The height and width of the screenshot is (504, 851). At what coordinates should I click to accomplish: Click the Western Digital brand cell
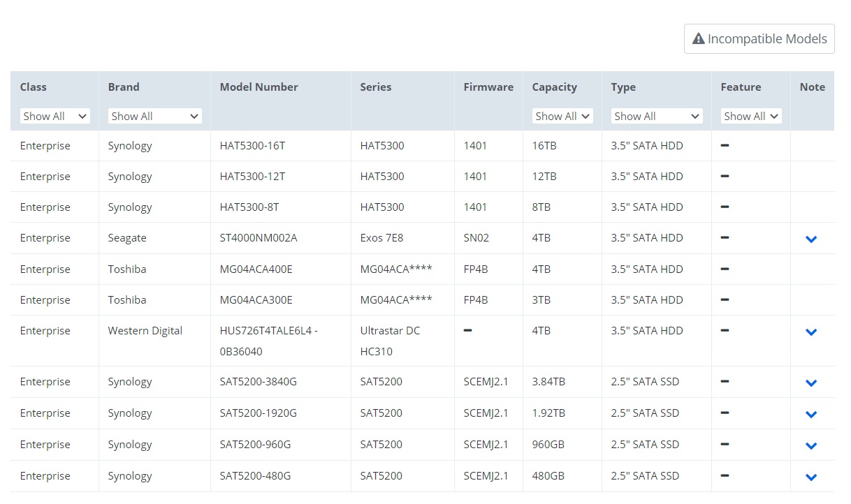coord(145,331)
